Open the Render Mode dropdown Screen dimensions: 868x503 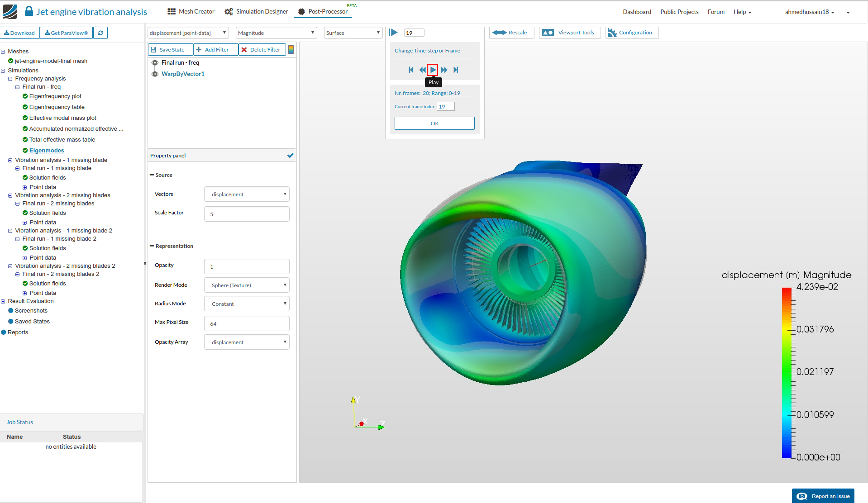pyautogui.click(x=247, y=285)
